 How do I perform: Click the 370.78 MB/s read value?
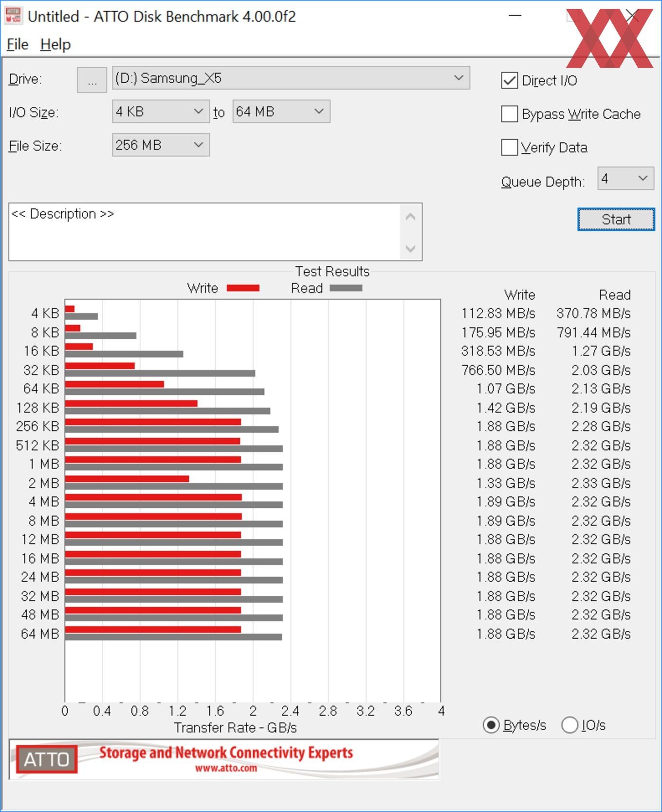click(x=593, y=314)
